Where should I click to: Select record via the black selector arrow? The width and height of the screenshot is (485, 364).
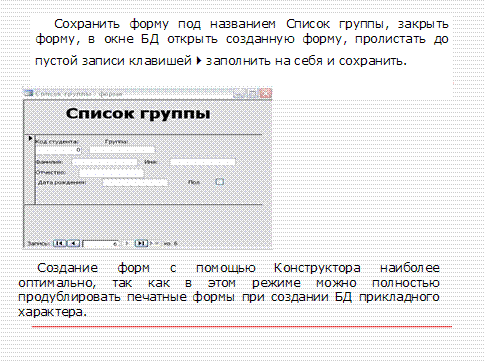(30, 138)
